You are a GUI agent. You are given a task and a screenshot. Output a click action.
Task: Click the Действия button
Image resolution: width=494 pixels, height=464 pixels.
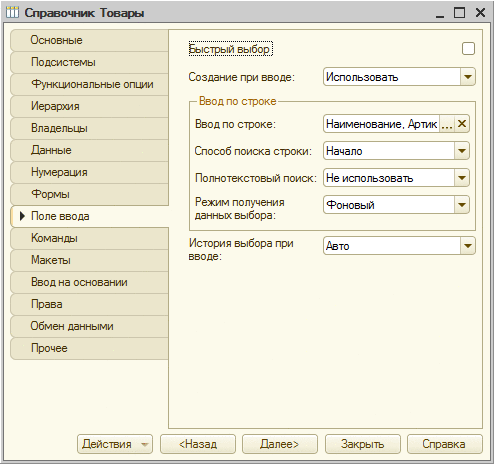[x=115, y=444]
